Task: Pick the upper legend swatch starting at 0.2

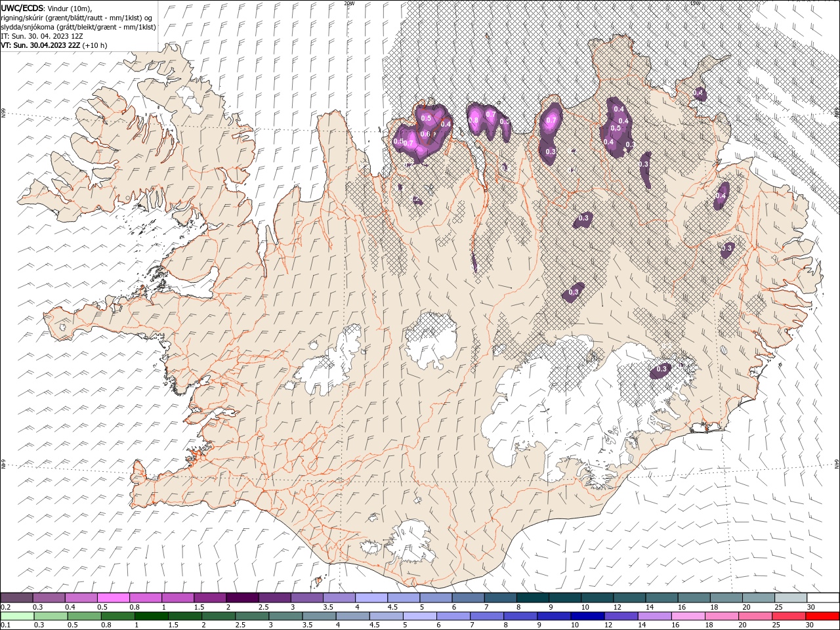Action: [16, 598]
